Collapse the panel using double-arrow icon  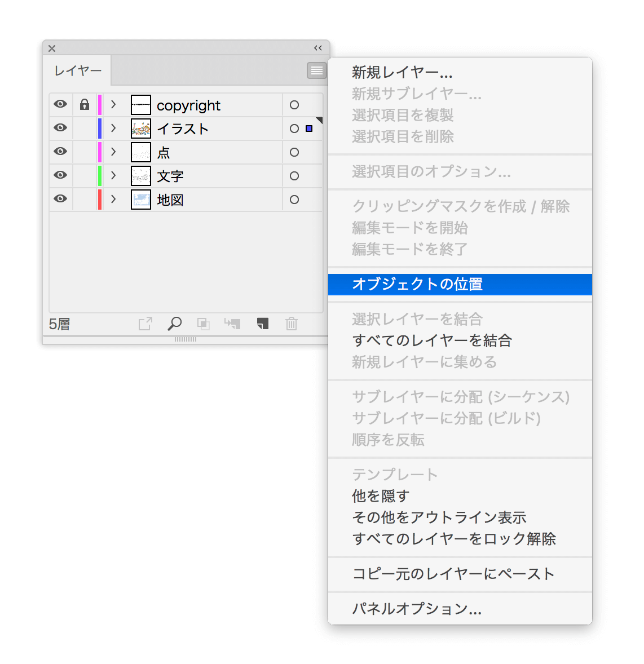(x=317, y=48)
